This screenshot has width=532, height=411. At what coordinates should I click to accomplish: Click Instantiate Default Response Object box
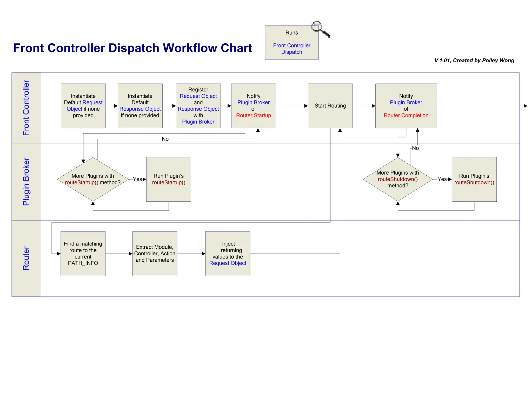pyautogui.click(x=140, y=106)
